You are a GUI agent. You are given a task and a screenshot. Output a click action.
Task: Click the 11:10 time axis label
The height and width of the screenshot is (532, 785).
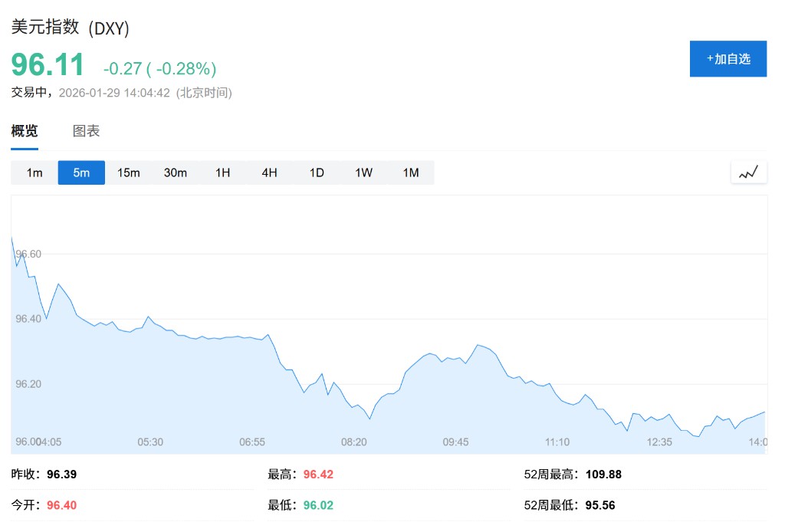click(x=557, y=442)
